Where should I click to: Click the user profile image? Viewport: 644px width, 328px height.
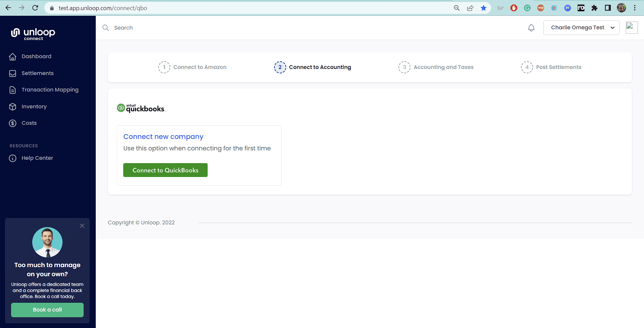[632, 28]
